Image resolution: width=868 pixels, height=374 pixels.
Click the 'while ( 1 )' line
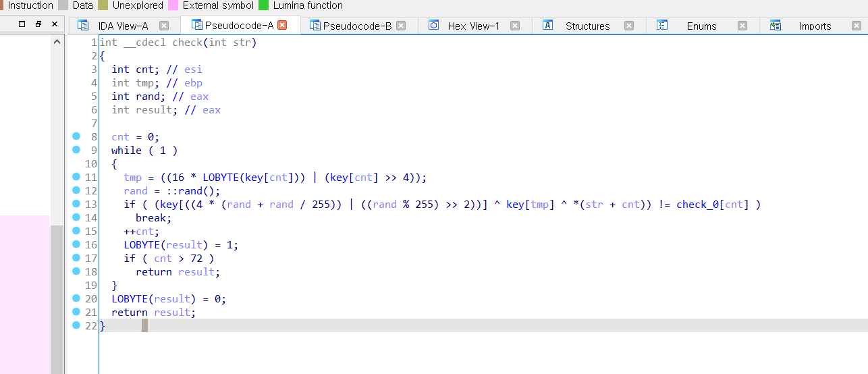click(144, 151)
